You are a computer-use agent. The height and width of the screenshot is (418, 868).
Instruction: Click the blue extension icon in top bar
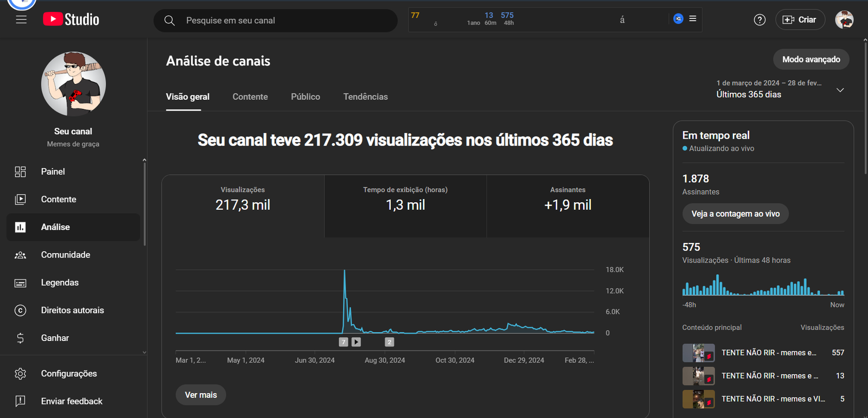click(678, 19)
